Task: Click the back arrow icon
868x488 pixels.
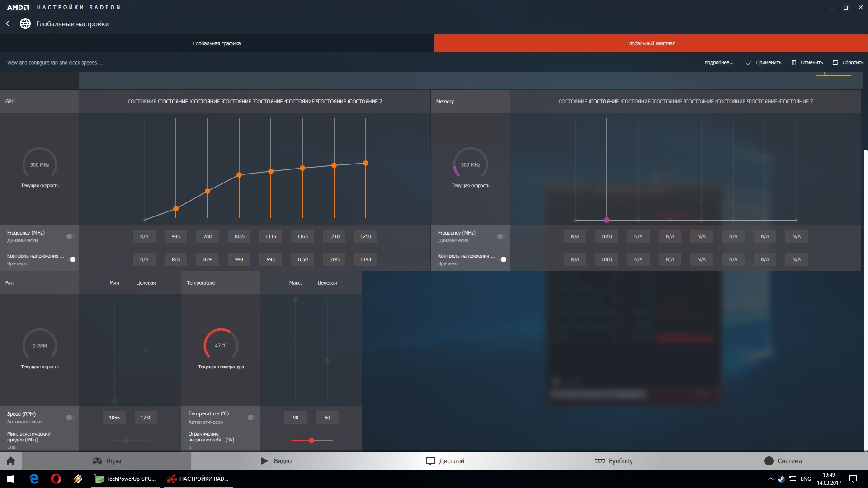Action: [x=7, y=23]
